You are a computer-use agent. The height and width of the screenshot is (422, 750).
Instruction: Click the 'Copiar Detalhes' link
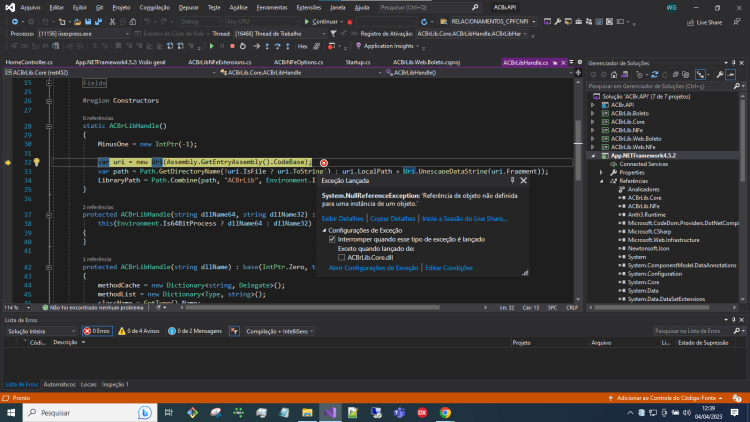[x=393, y=219]
